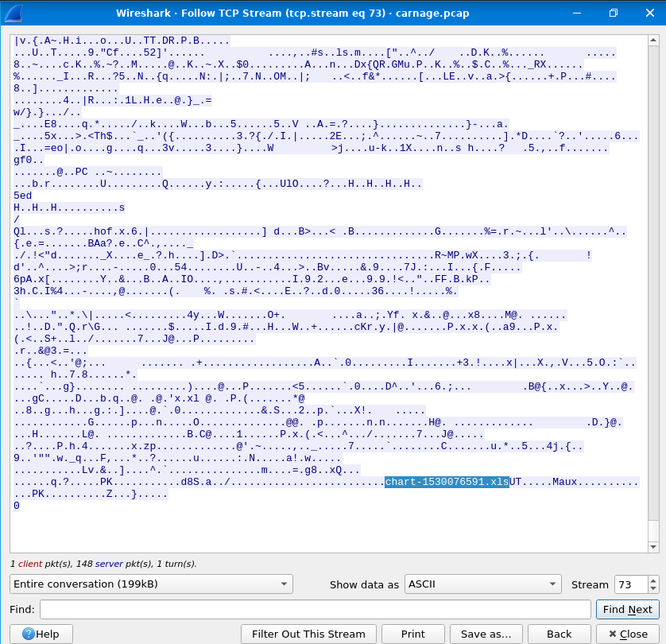The width and height of the screenshot is (666, 644).
Task: Open the Entire conversation (199kB) dropdown
Action: coord(151,584)
